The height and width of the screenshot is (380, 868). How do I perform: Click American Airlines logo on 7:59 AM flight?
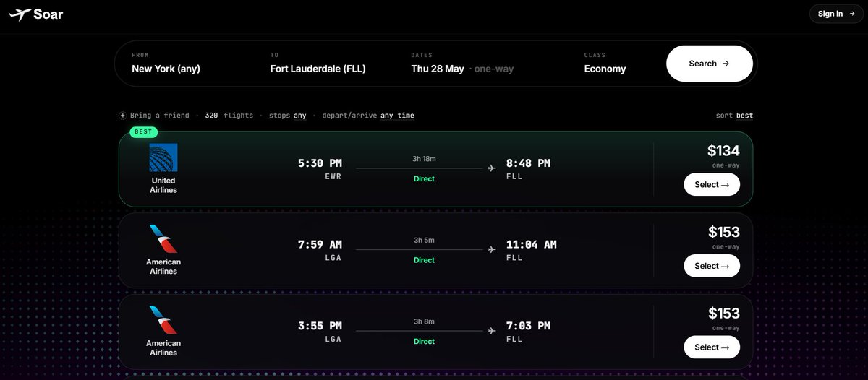point(163,239)
